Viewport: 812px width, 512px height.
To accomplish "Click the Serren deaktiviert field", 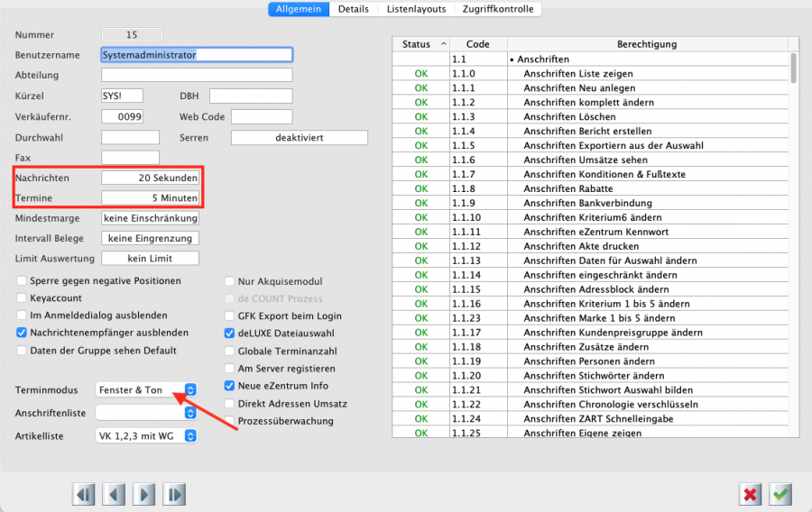I will pyautogui.click(x=300, y=138).
